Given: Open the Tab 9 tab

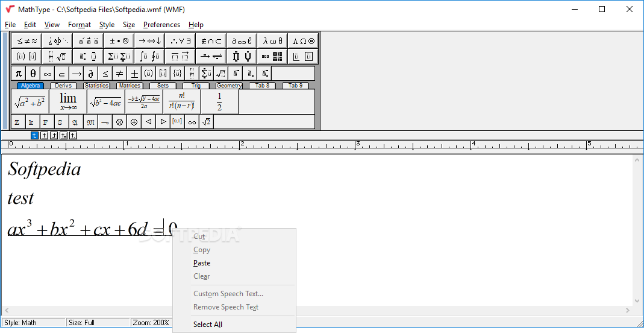Looking at the screenshot, I should tap(295, 86).
